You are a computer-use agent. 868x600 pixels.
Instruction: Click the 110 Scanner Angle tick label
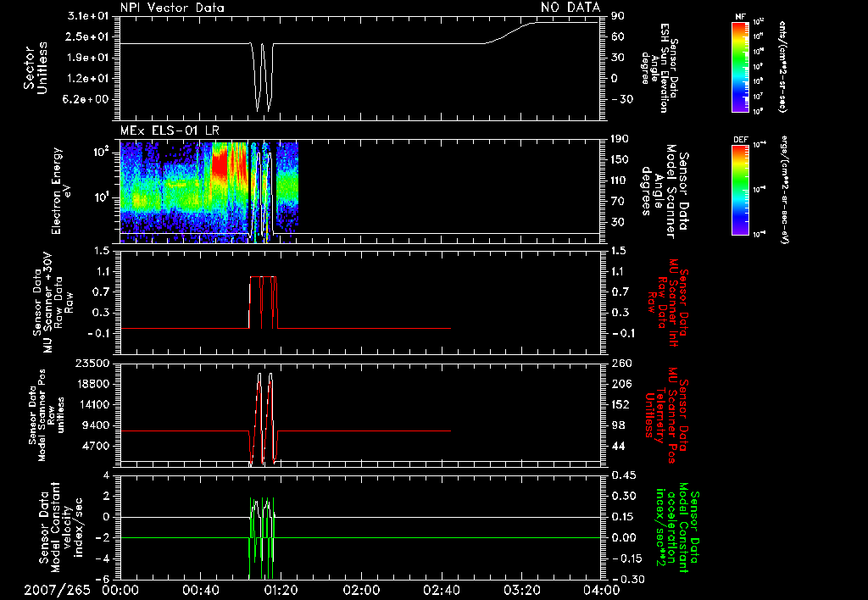point(620,181)
